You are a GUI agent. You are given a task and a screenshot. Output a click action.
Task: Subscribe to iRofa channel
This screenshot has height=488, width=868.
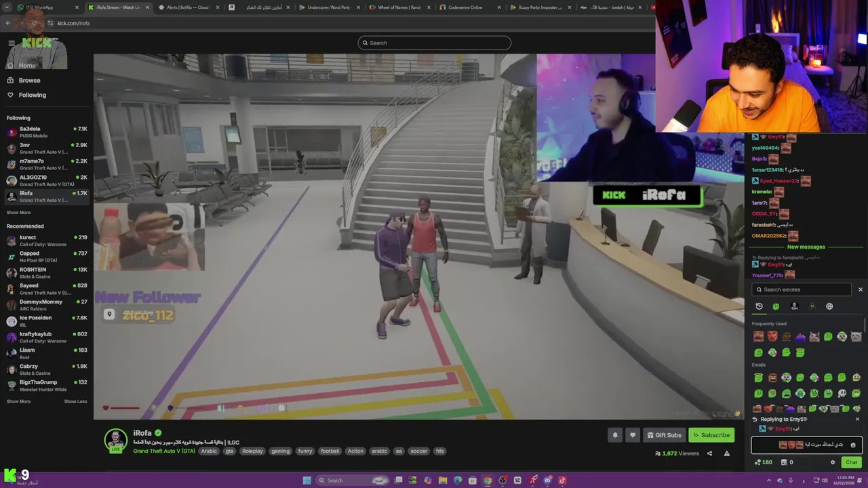pos(711,435)
